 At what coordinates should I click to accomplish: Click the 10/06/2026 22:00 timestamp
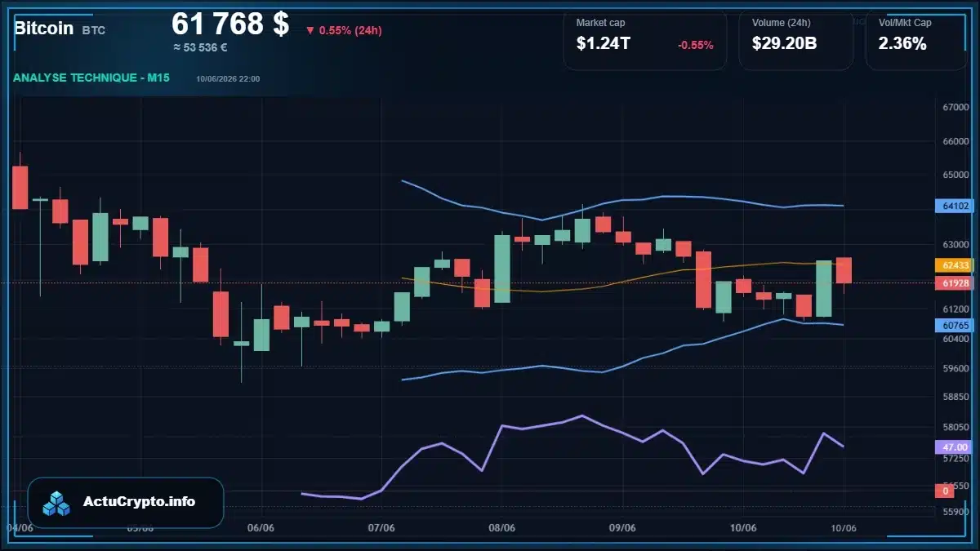[228, 78]
